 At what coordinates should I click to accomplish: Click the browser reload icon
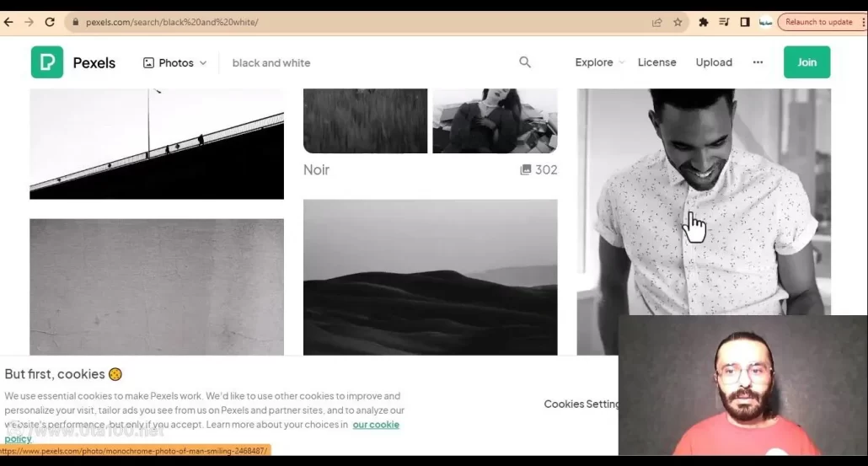click(50, 23)
